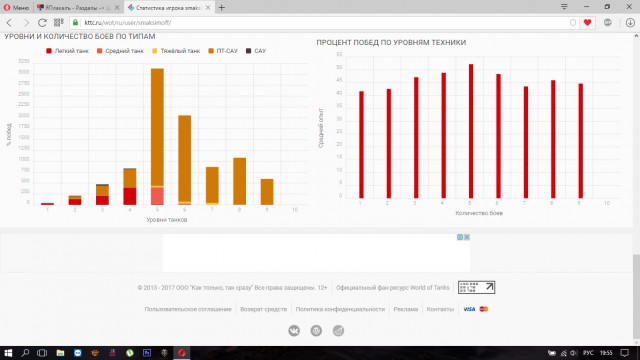The width and height of the screenshot is (640, 360).
Task: Open the Opera Меню button
Action: click(16, 7)
